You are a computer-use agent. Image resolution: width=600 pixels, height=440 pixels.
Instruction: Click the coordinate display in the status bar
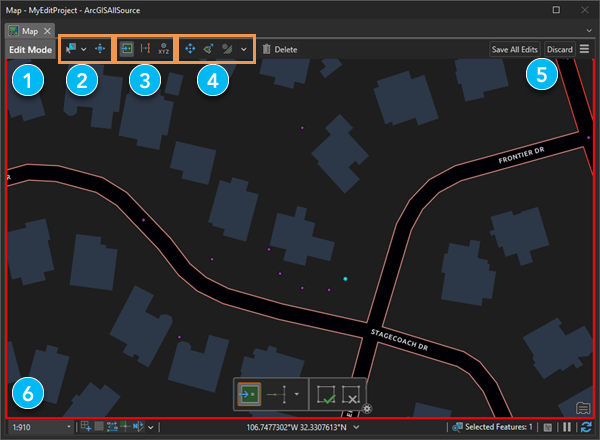point(301,428)
